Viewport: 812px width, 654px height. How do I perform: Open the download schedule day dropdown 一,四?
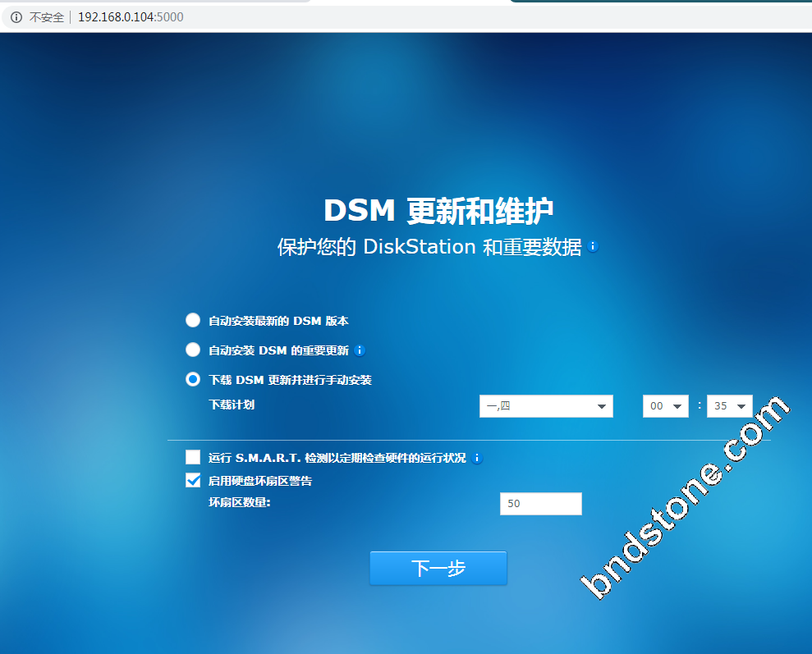pos(546,406)
